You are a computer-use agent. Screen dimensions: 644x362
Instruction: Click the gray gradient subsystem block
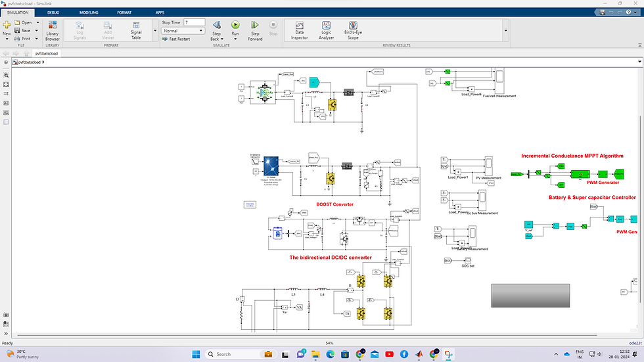pos(530,296)
